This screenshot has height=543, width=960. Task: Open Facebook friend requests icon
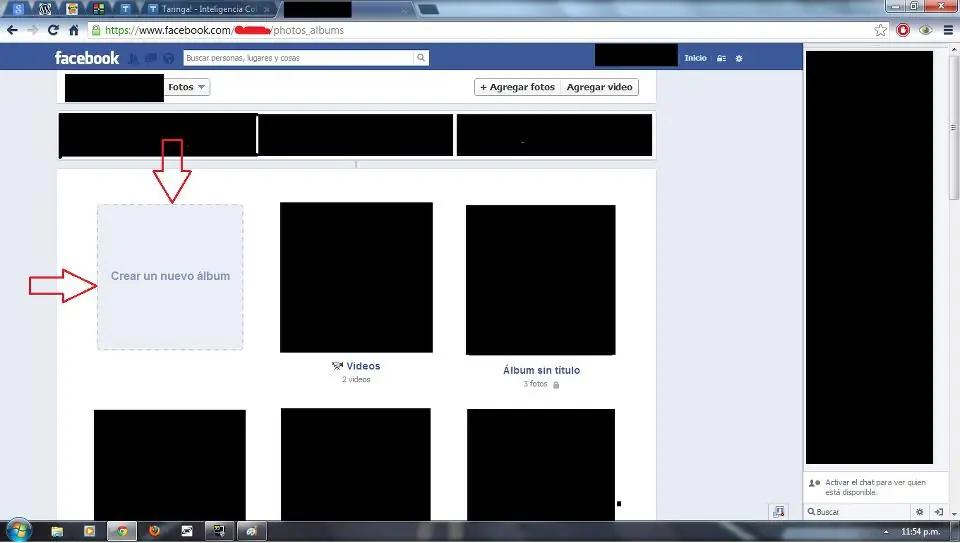pyautogui.click(x=133, y=58)
